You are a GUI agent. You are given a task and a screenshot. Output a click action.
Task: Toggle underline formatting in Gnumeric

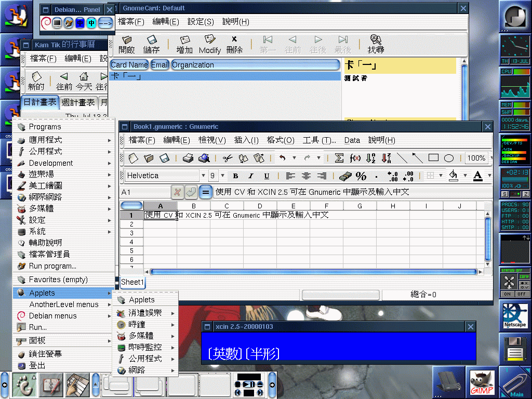pyautogui.click(x=267, y=176)
